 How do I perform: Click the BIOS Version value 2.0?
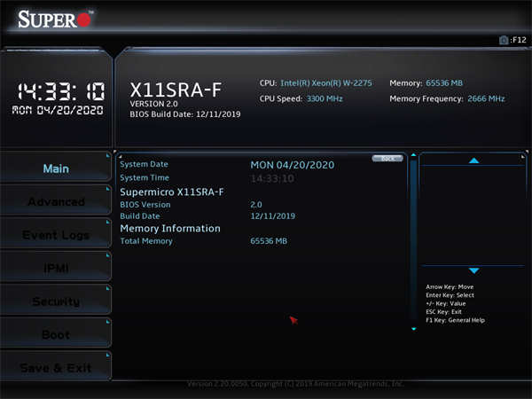click(x=256, y=205)
